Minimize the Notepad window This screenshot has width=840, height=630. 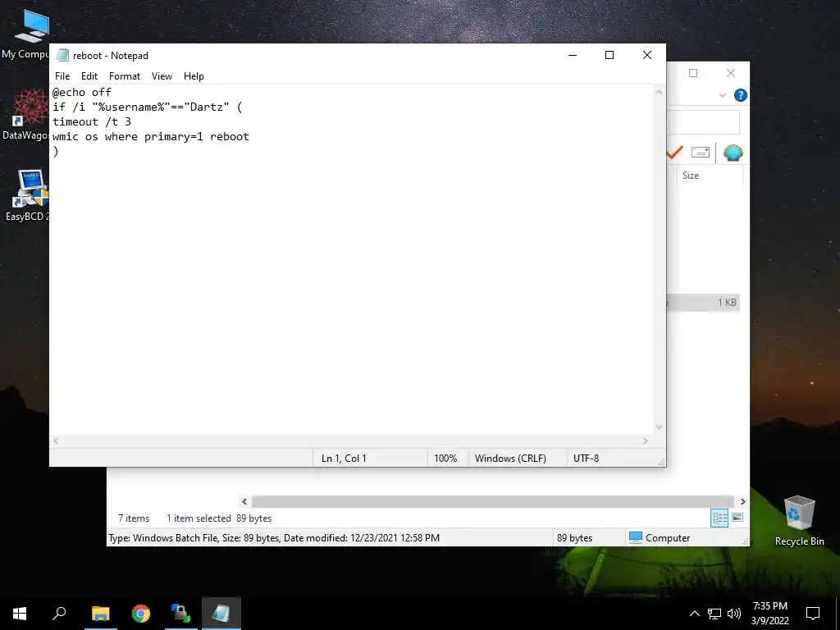[x=573, y=55]
